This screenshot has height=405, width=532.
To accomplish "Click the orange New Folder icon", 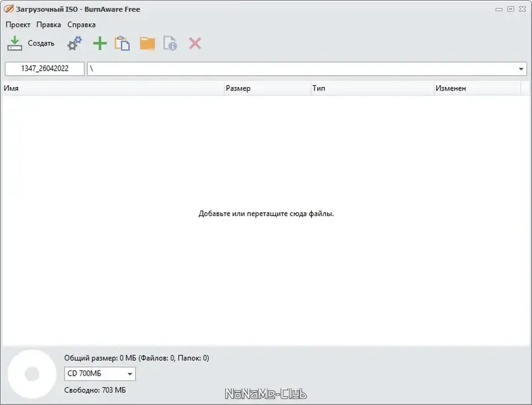I will pos(147,44).
